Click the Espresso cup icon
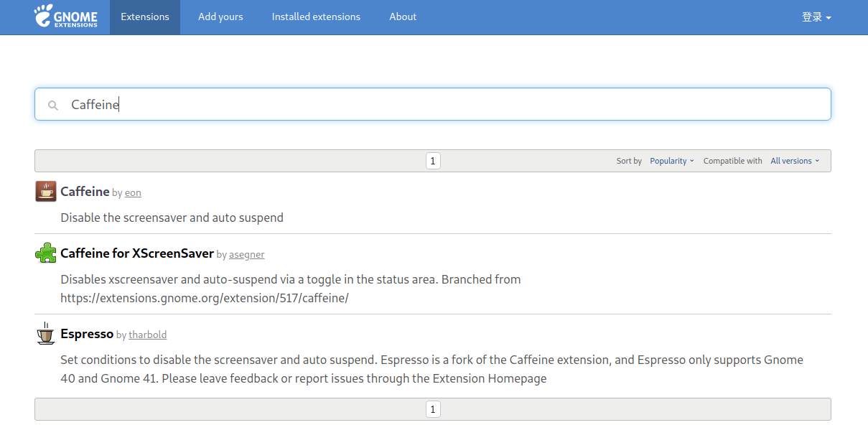 46,334
